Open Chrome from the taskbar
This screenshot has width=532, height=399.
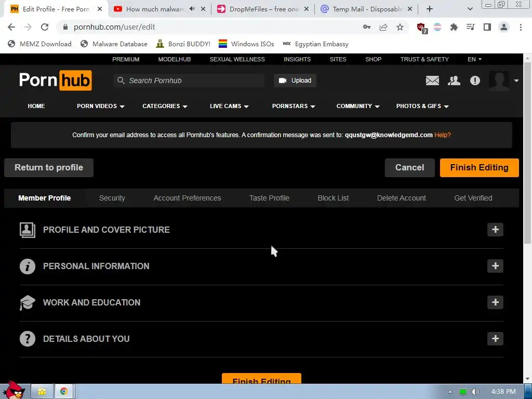click(x=63, y=392)
